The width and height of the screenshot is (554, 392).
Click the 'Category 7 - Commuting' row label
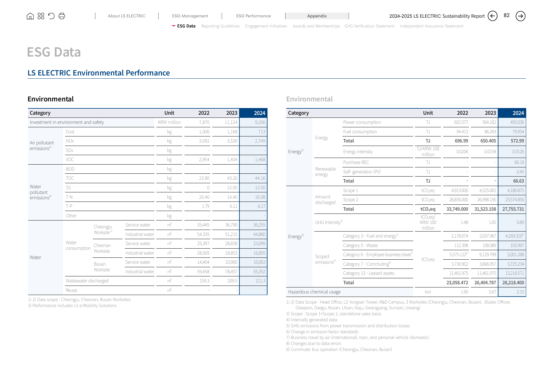click(x=367, y=264)
